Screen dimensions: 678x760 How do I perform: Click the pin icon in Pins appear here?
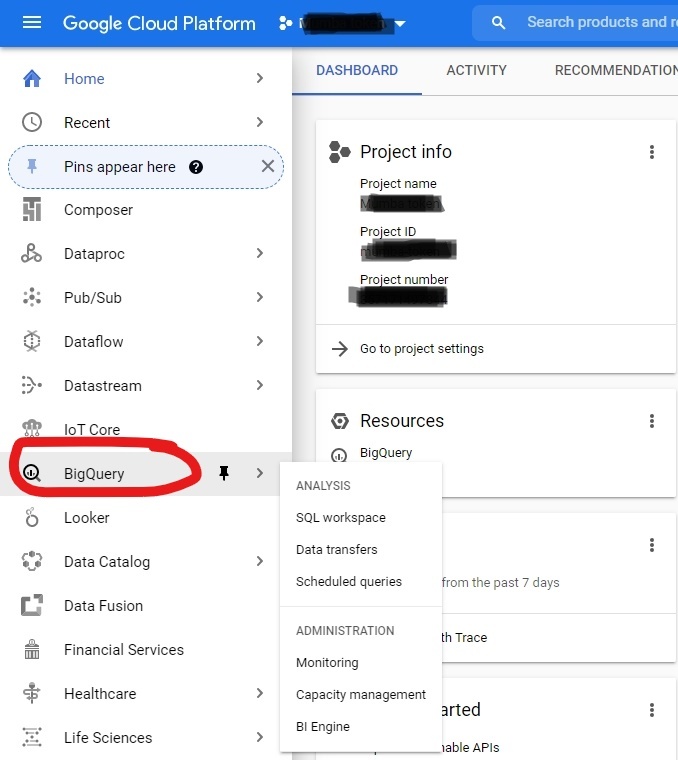[x=32, y=167]
